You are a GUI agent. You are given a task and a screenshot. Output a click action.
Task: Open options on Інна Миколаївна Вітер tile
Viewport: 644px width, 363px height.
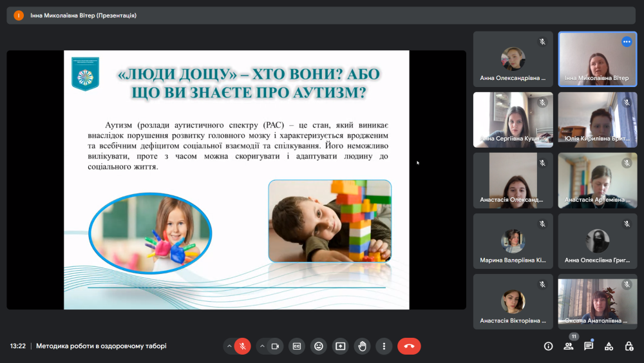point(627,42)
